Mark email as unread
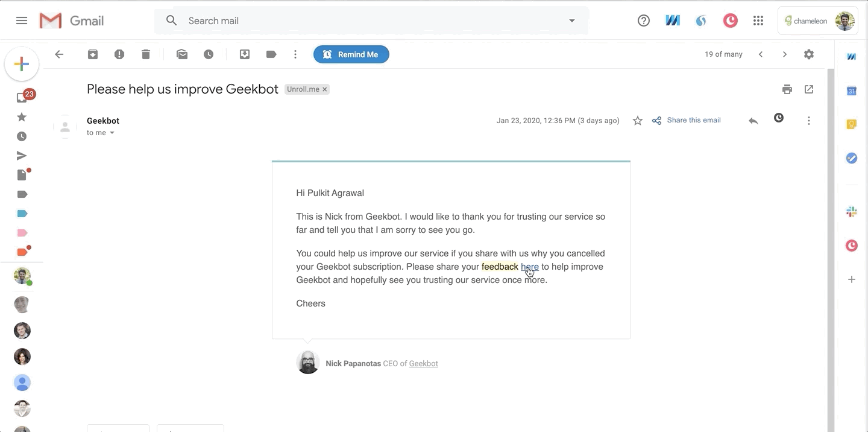 [182, 54]
